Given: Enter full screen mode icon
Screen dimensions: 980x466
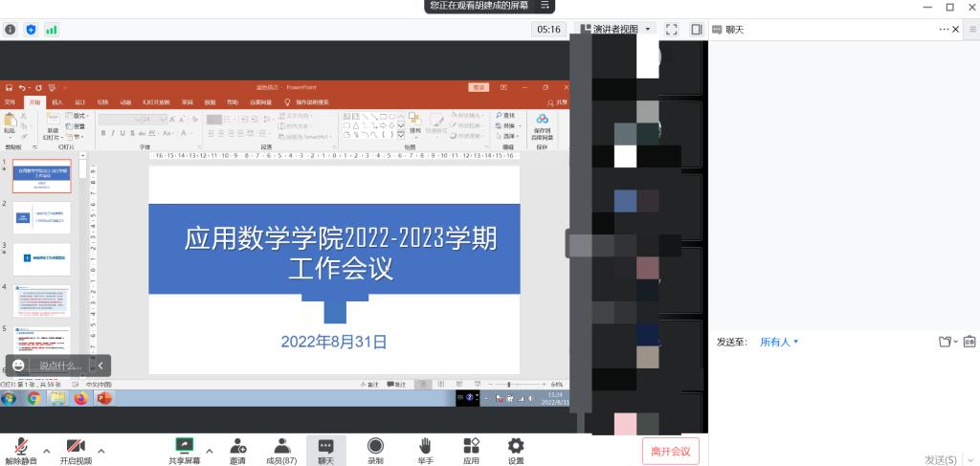Looking at the screenshot, I should pos(671,30).
